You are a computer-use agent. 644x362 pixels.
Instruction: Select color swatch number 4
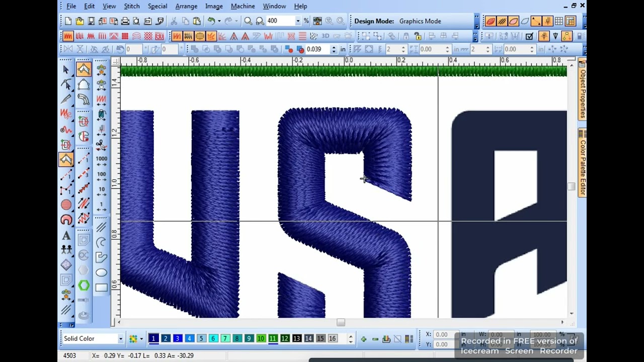(x=189, y=339)
